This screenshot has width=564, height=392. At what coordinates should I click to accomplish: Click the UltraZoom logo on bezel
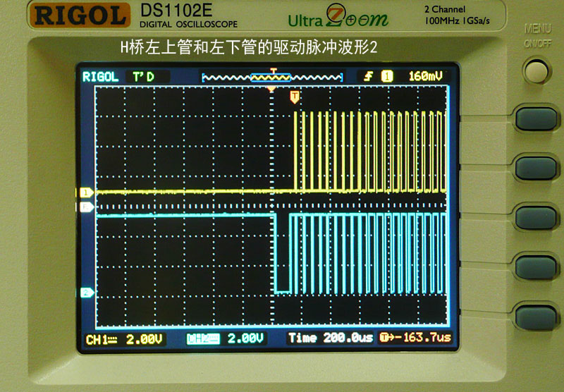(337, 18)
